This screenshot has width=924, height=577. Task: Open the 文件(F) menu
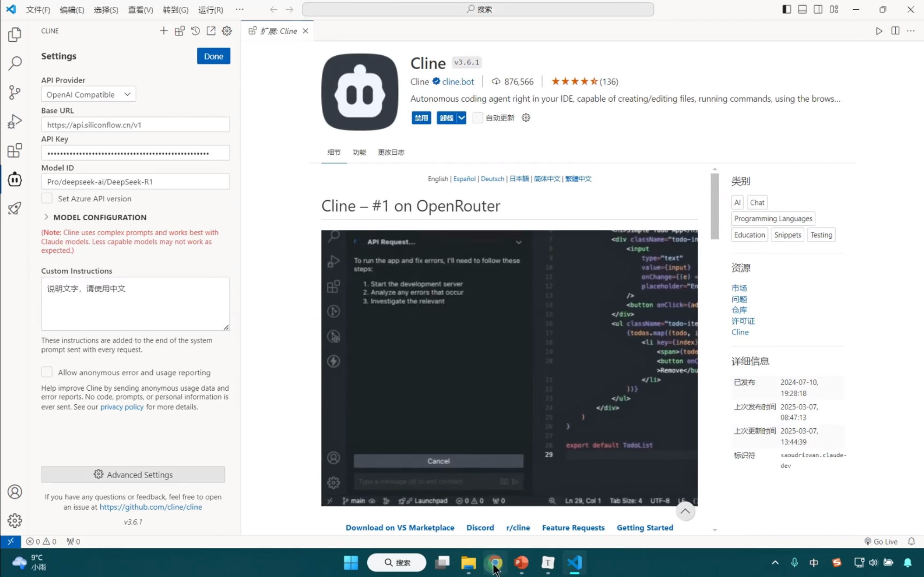[38, 10]
